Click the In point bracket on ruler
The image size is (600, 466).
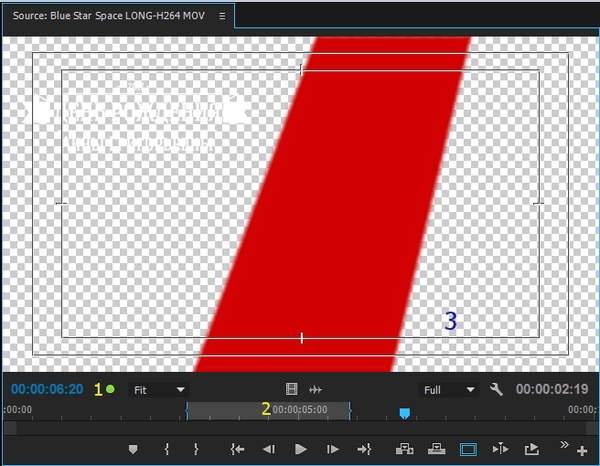pos(187,411)
